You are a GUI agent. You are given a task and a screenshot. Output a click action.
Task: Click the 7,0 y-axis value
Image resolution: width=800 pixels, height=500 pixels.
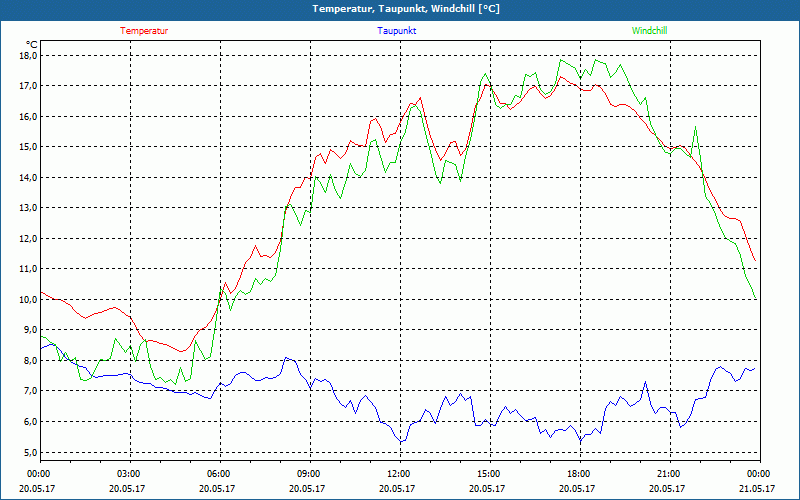pos(30,391)
